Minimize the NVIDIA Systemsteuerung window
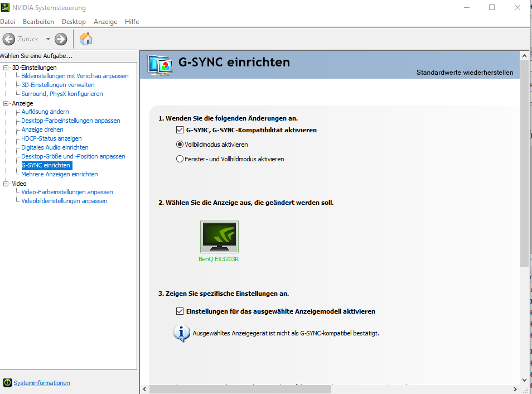This screenshot has height=394, width=532. [467, 7]
